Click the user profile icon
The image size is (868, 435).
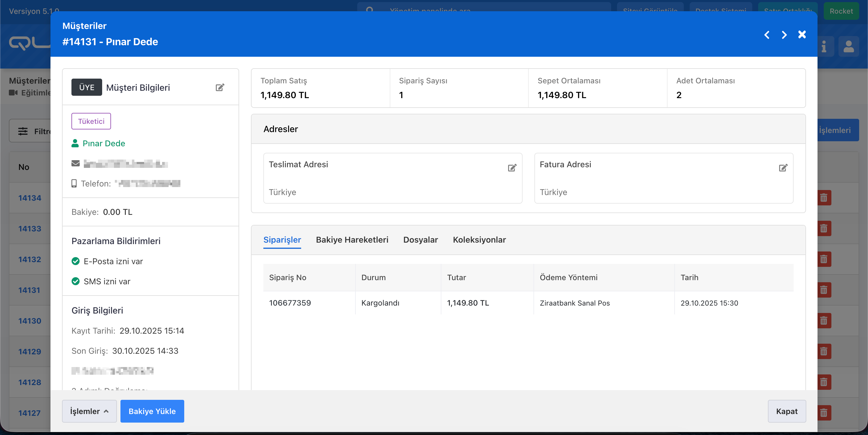[x=849, y=46]
